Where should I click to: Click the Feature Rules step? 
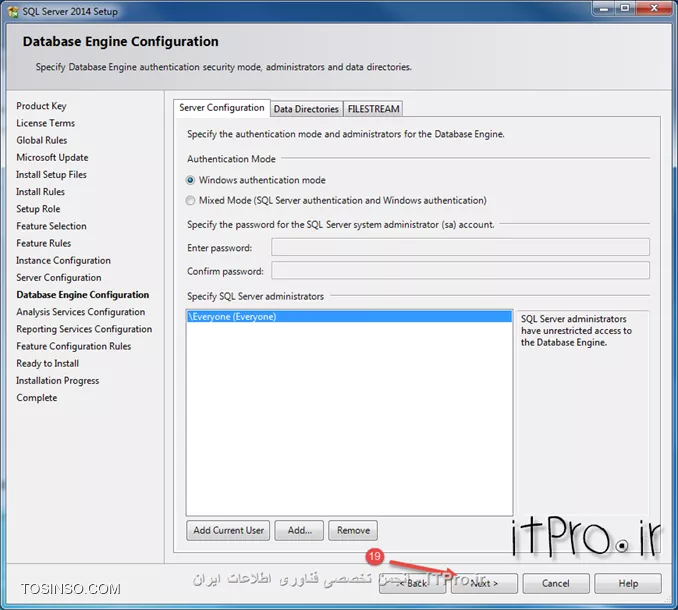point(44,243)
